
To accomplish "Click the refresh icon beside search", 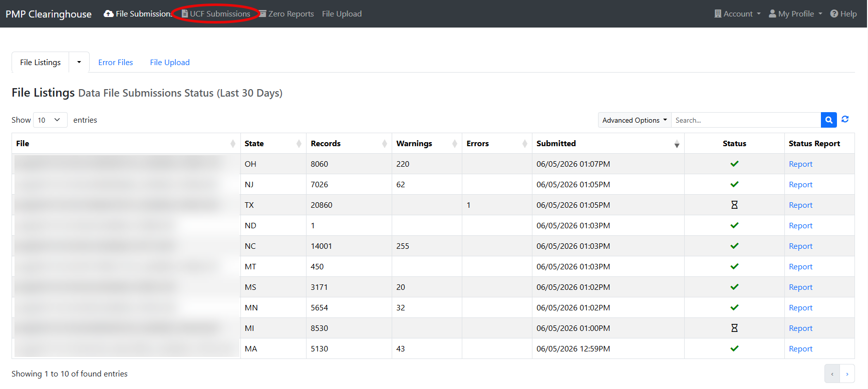I will coord(845,119).
